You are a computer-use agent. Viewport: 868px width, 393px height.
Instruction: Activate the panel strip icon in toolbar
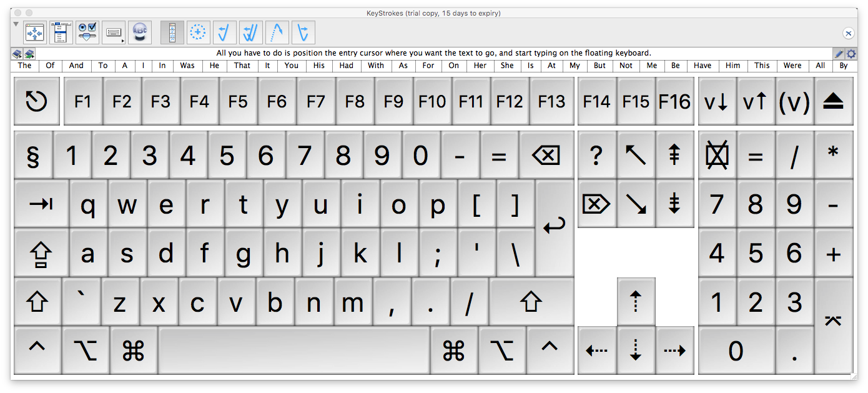(172, 32)
